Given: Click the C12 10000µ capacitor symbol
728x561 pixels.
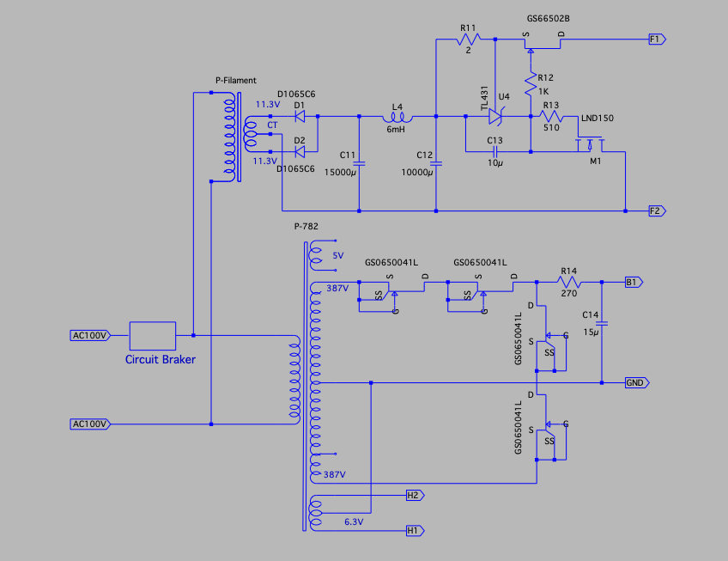Looking at the screenshot, I should 436,163.
